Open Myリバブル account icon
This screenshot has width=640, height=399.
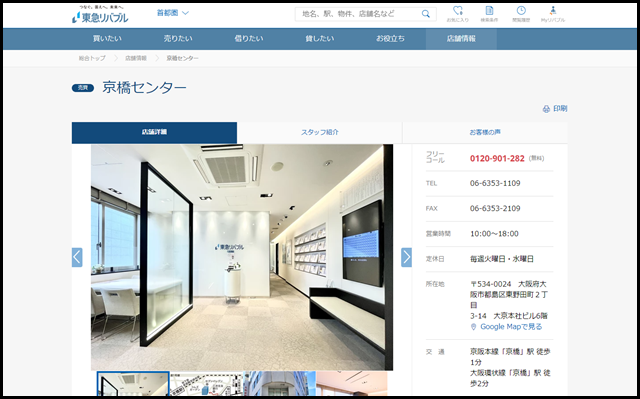click(x=553, y=14)
